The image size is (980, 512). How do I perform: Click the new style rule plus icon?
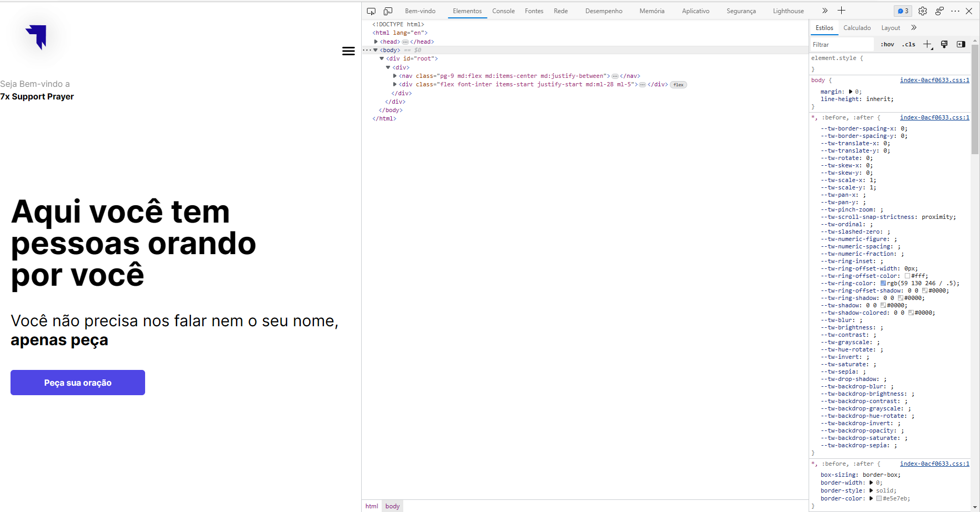[927, 44]
